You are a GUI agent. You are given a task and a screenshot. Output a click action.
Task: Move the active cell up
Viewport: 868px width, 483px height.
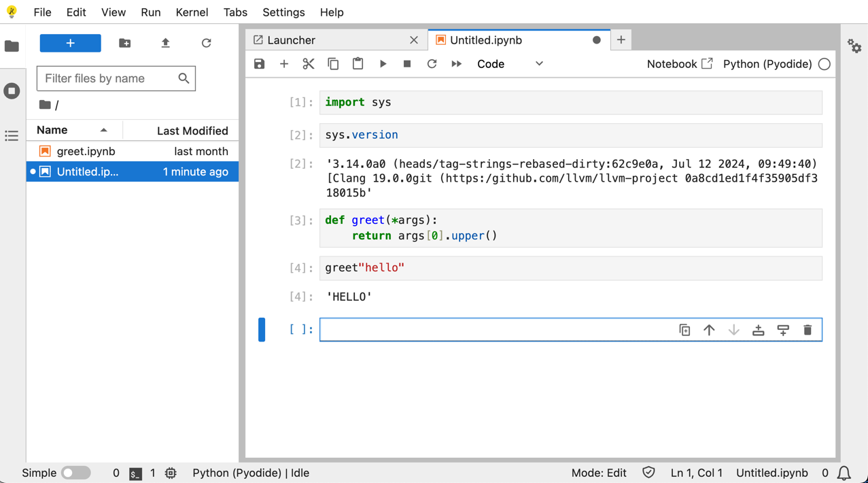[709, 330]
